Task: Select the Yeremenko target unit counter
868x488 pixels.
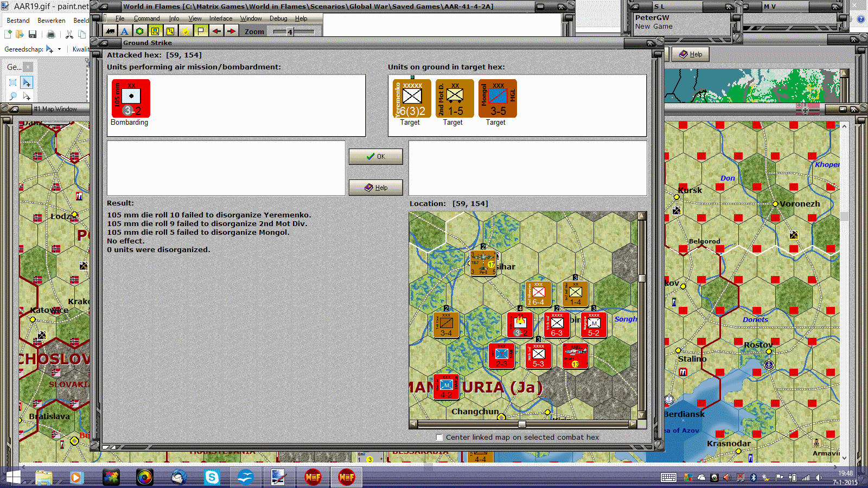Action: pos(412,98)
